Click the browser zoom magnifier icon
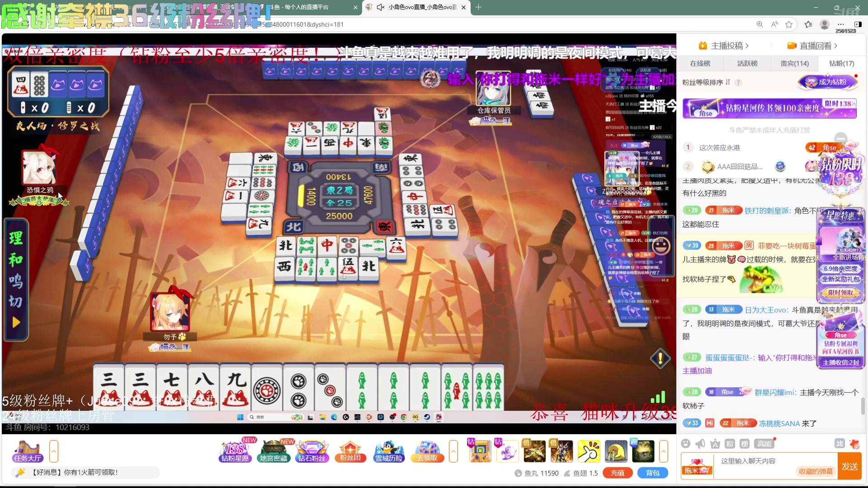The image size is (868, 488). pos(759,24)
